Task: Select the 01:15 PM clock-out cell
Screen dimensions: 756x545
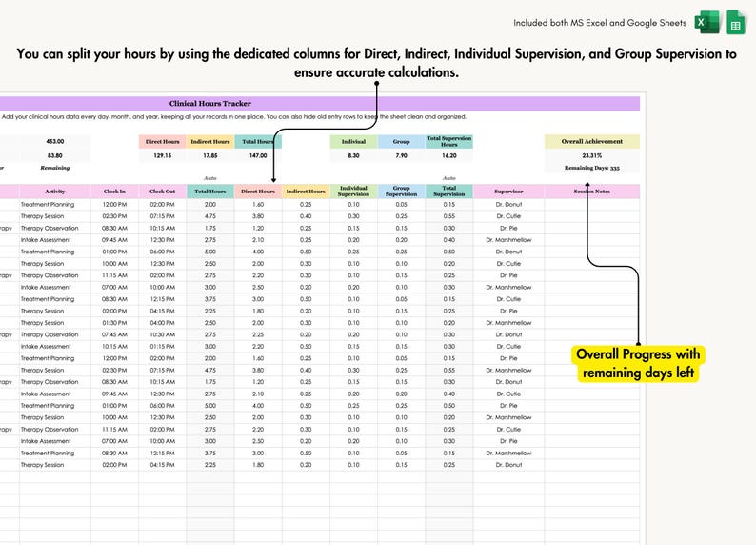Action: coord(163,346)
